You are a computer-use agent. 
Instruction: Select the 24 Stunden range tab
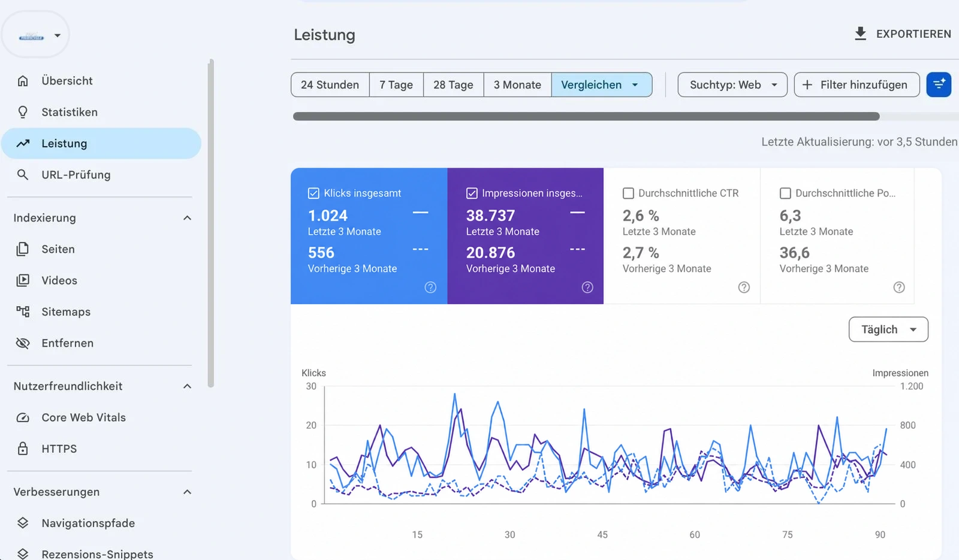click(x=330, y=85)
